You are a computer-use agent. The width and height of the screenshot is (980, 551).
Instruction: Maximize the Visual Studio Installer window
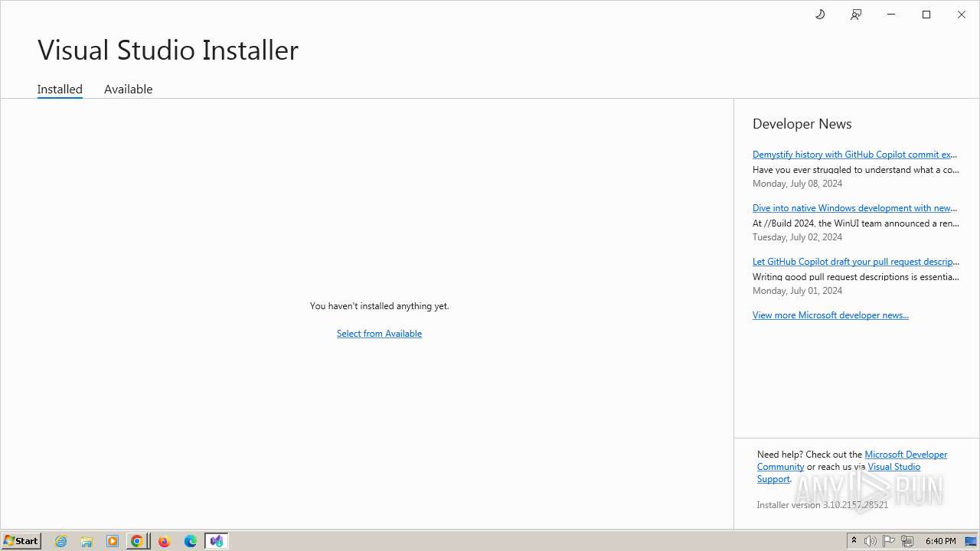[x=926, y=15]
